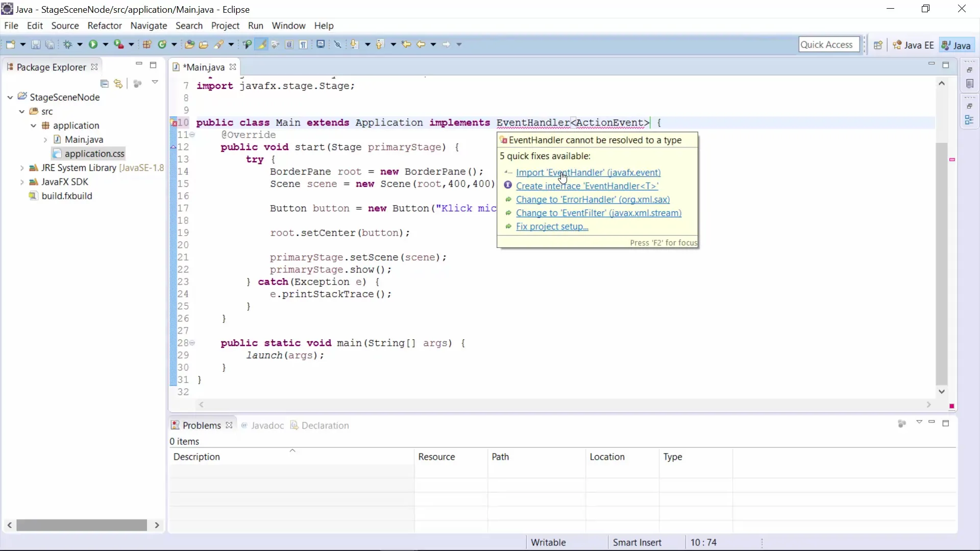Viewport: 980px width, 551px height.
Task: Toggle Word Wrap icon in toolbar
Action: [275, 44]
